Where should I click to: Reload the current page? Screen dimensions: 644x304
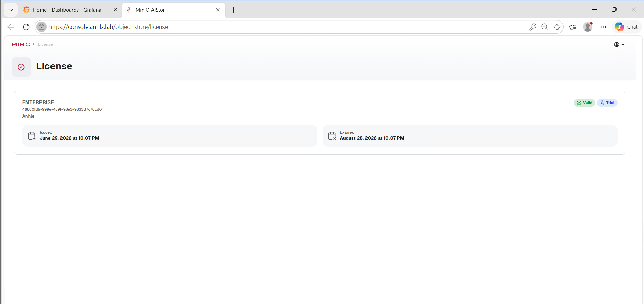[x=26, y=27]
